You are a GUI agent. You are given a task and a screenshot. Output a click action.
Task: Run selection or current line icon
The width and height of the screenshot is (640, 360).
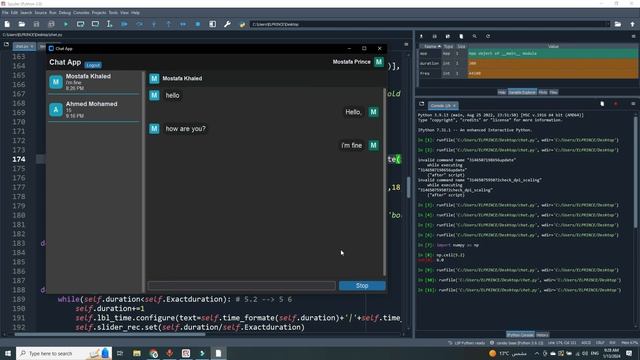pos(109,24)
